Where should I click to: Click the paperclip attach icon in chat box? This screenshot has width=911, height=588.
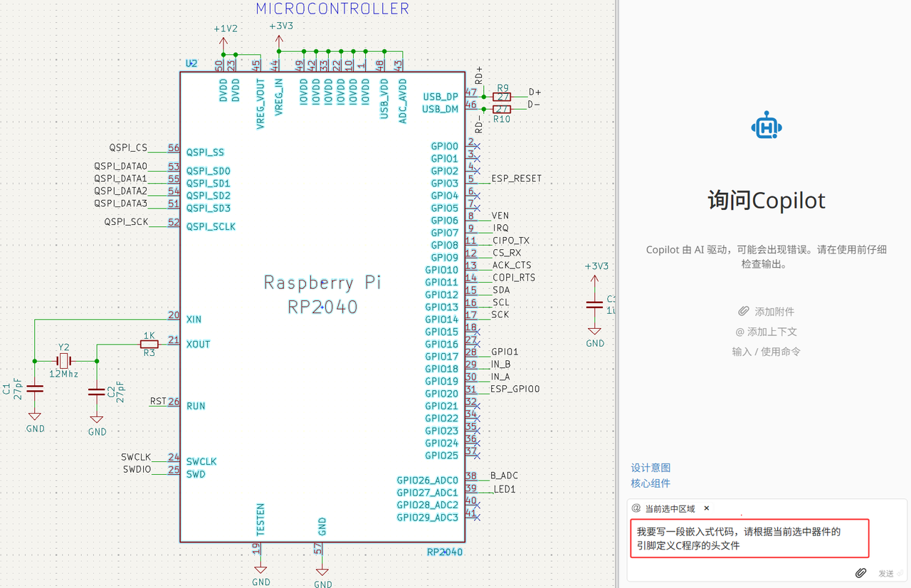coord(860,573)
